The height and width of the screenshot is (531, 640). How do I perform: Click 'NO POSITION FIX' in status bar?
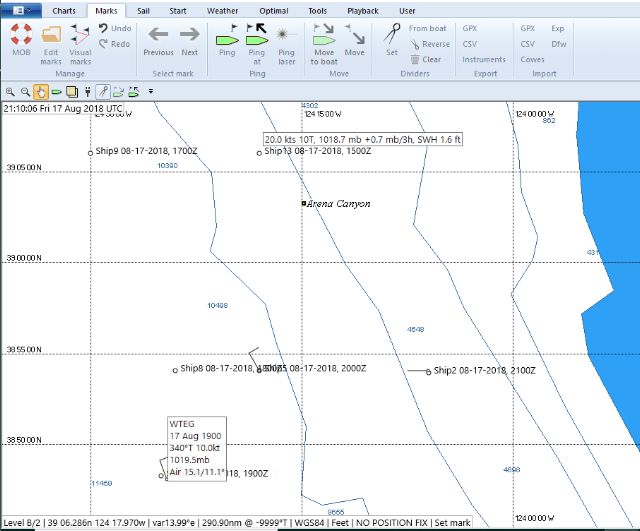[392, 522]
